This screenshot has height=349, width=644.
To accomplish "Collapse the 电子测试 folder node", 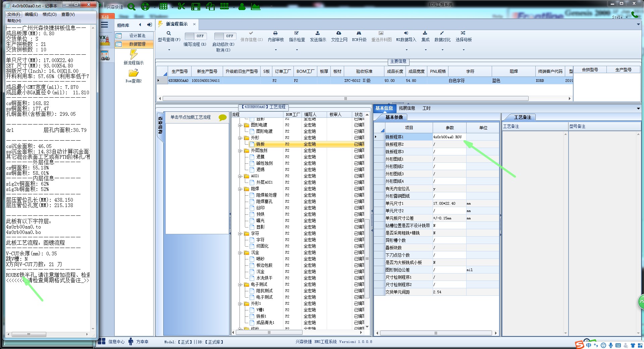I will [x=240, y=285].
